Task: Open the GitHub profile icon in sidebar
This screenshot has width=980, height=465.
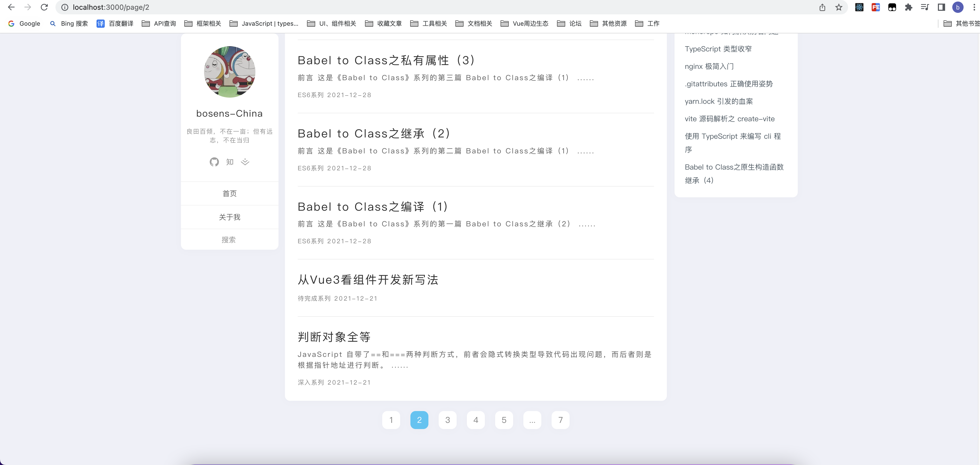Action: click(x=214, y=162)
